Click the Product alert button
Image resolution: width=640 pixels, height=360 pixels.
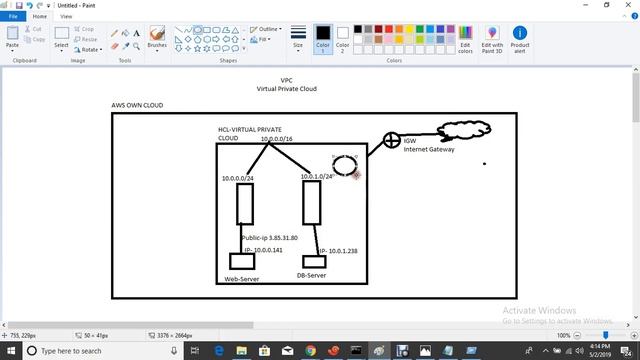pyautogui.click(x=520, y=39)
